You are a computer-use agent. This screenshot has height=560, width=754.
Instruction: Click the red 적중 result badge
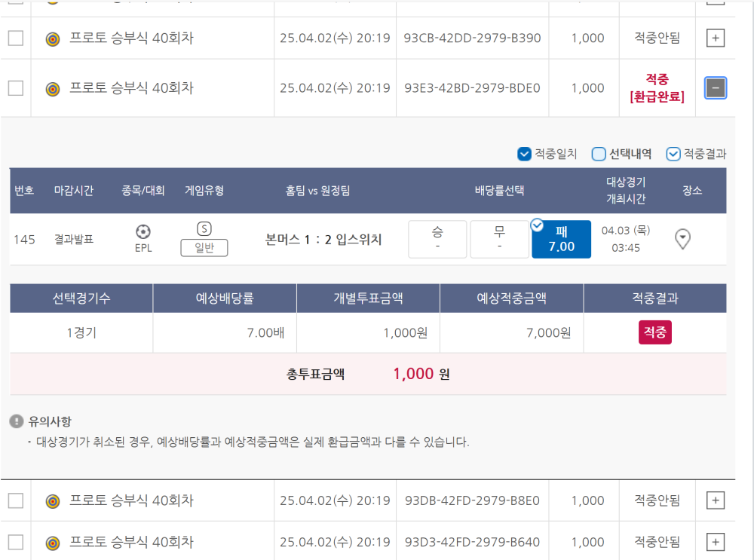pos(654,332)
